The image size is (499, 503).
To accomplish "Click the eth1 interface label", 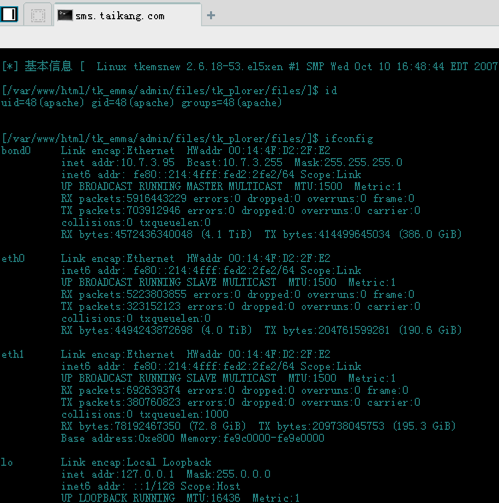I will coord(13,354).
